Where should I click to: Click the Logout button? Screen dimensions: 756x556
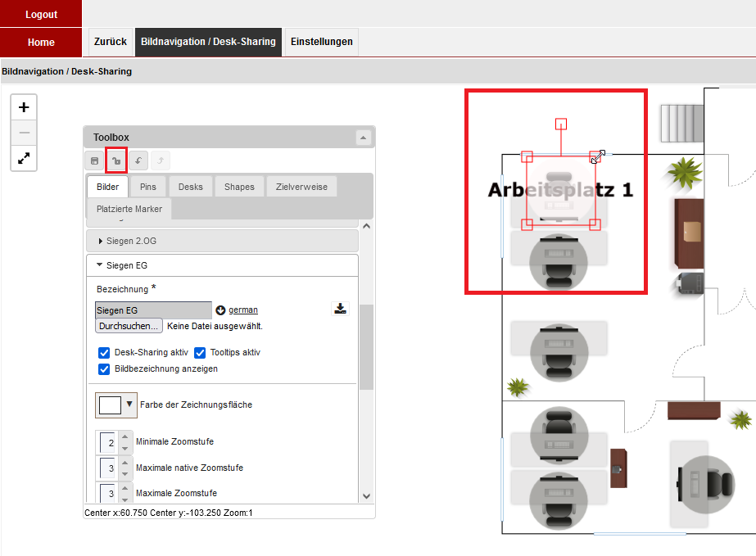(41, 14)
